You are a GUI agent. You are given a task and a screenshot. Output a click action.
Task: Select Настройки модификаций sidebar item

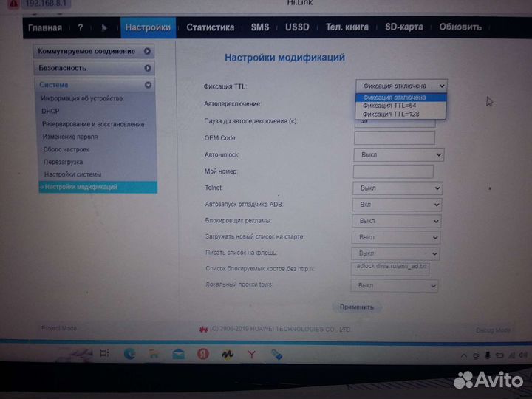[x=98, y=187]
